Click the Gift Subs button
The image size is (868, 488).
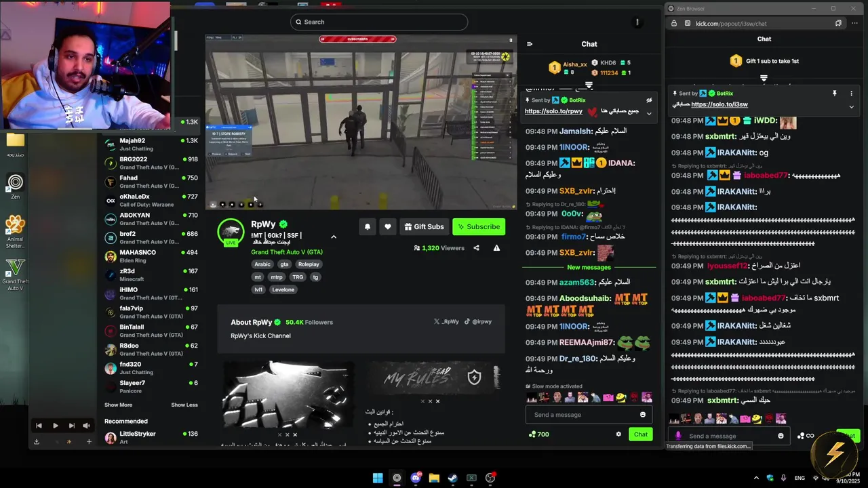point(424,227)
